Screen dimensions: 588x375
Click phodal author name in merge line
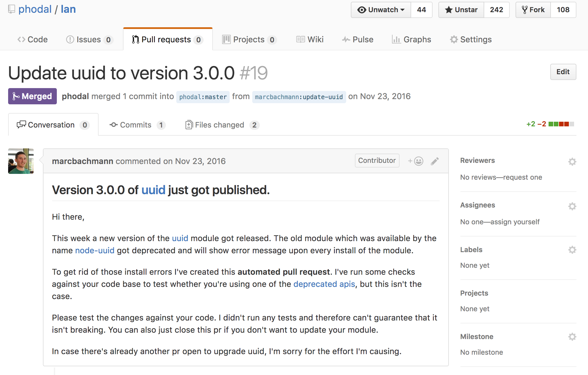[x=75, y=96]
